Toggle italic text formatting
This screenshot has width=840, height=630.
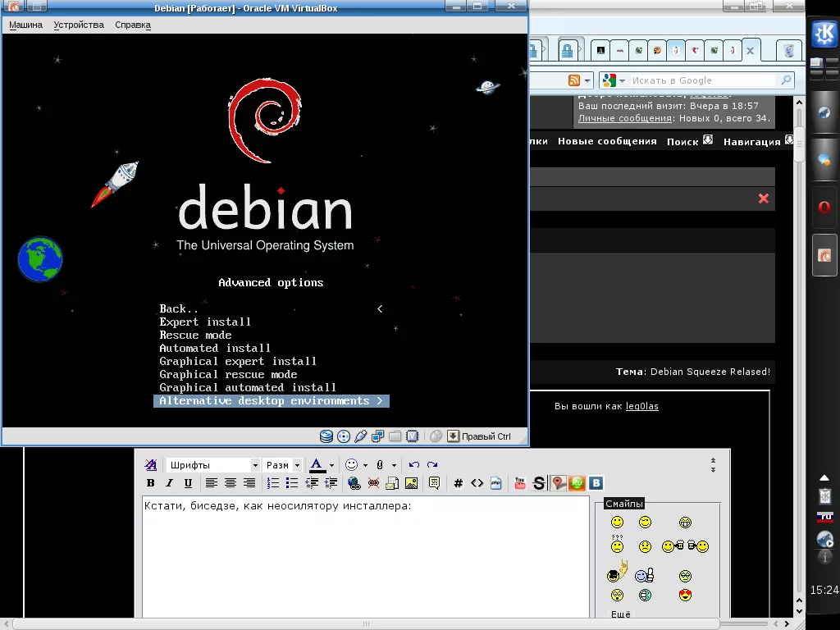click(x=169, y=483)
